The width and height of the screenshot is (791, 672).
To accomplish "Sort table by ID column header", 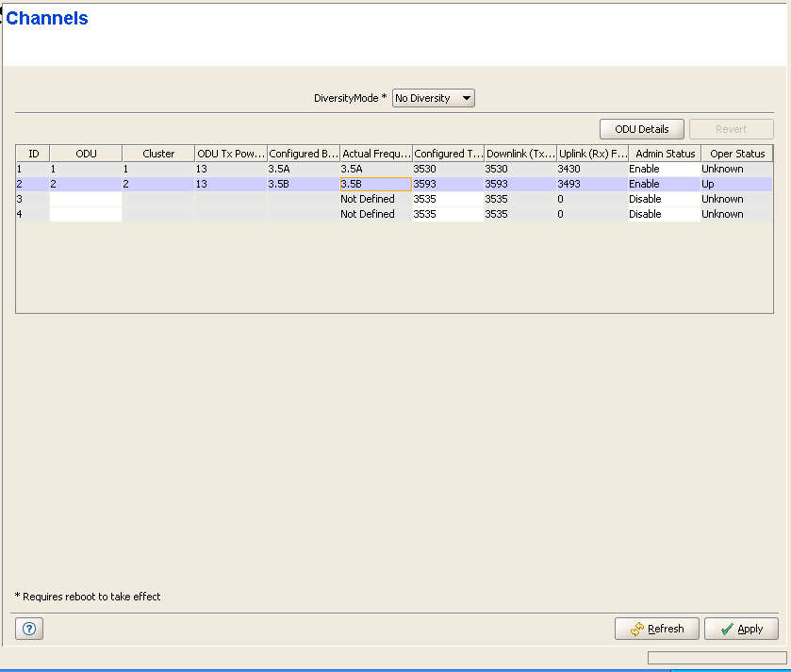I will click(33, 154).
